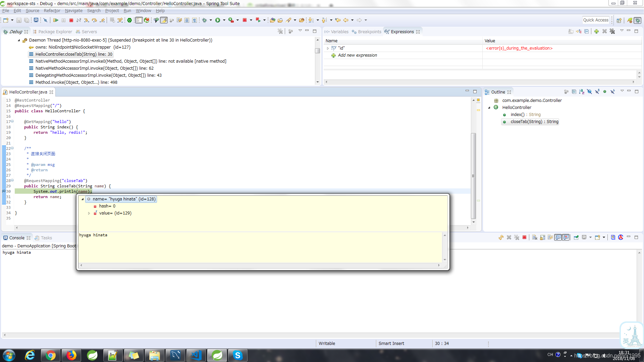The height and width of the screenshot is (362, 644).
Task: Collapse HelloController node in Outline
Action: pos(489,108)
